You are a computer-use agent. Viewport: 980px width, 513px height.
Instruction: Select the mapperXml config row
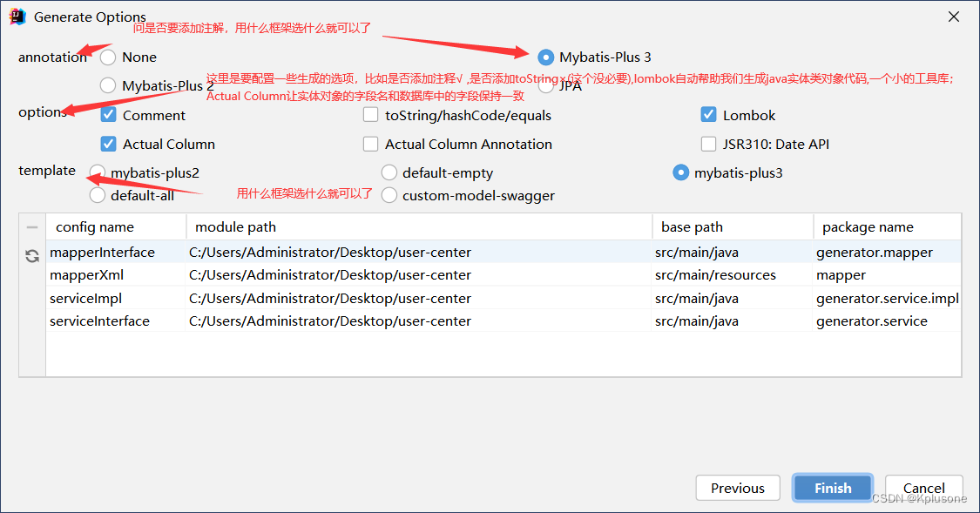pos(504,275)
